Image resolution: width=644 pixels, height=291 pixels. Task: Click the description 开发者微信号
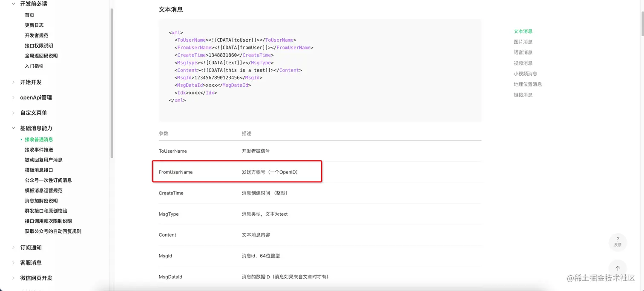(x=256, y=151)
